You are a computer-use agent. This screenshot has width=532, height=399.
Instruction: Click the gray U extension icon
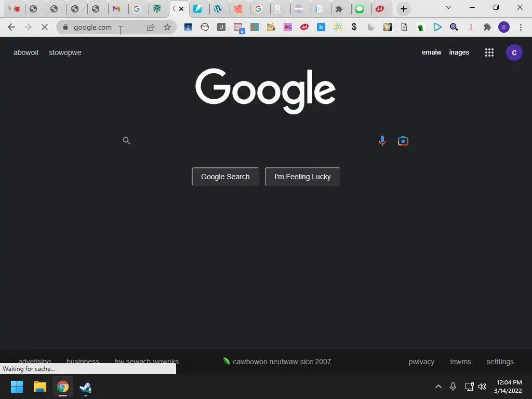(x=221, y=27)
